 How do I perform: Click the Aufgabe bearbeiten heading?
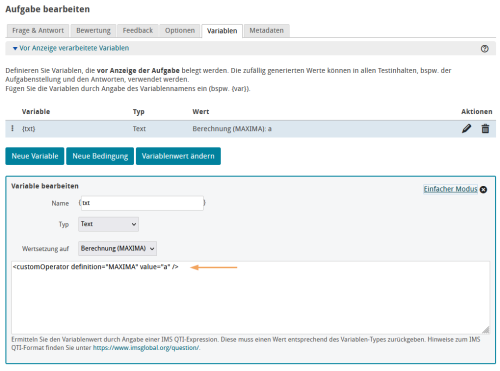[48, 9]
